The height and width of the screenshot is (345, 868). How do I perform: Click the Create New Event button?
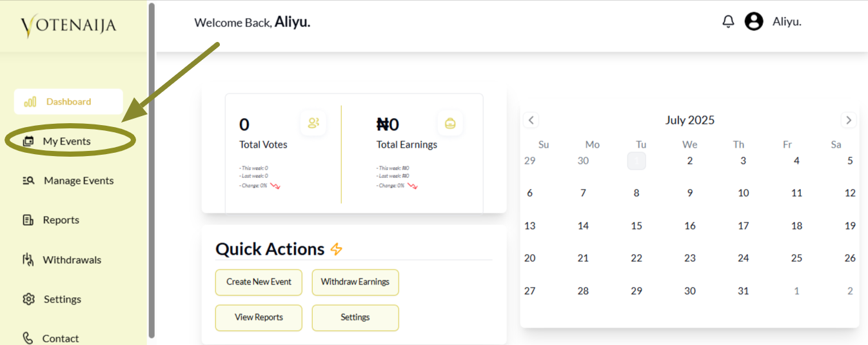[259, 282]
